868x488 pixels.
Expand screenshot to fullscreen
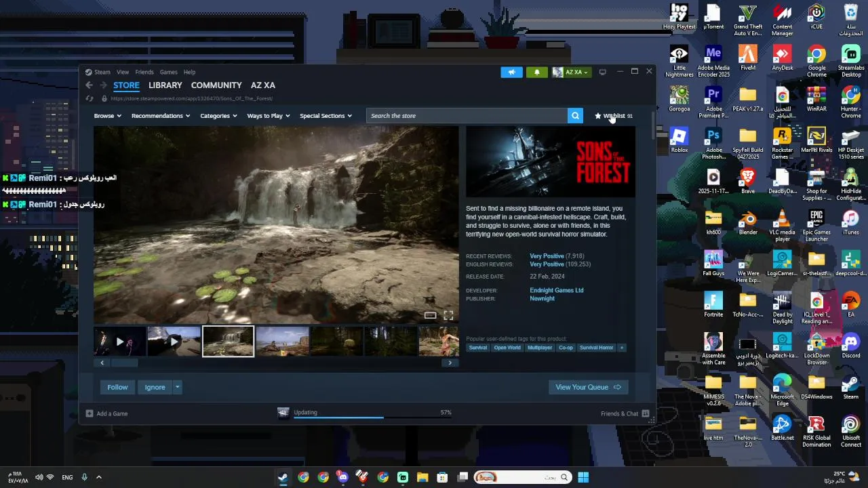448,316
